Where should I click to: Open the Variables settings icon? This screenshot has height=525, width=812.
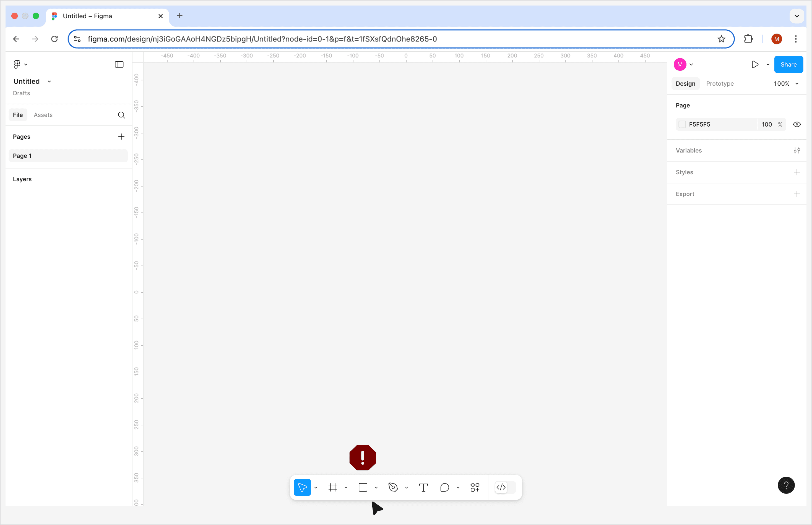(x=797, y=150)
